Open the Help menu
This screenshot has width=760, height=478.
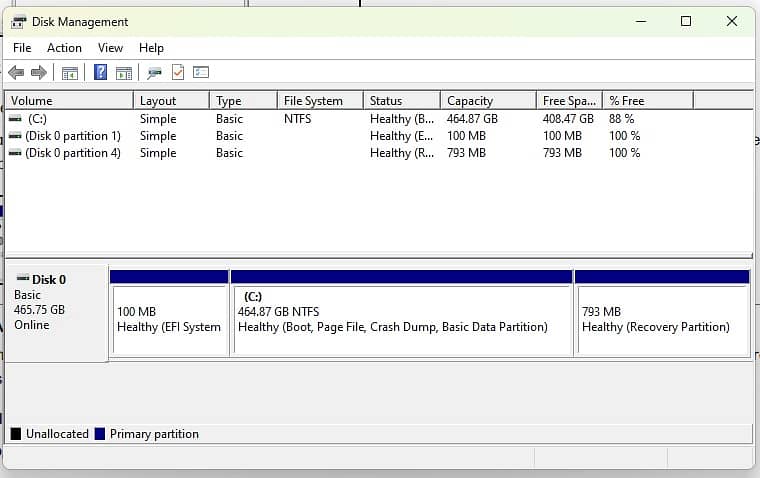click(x=151, y=47)
